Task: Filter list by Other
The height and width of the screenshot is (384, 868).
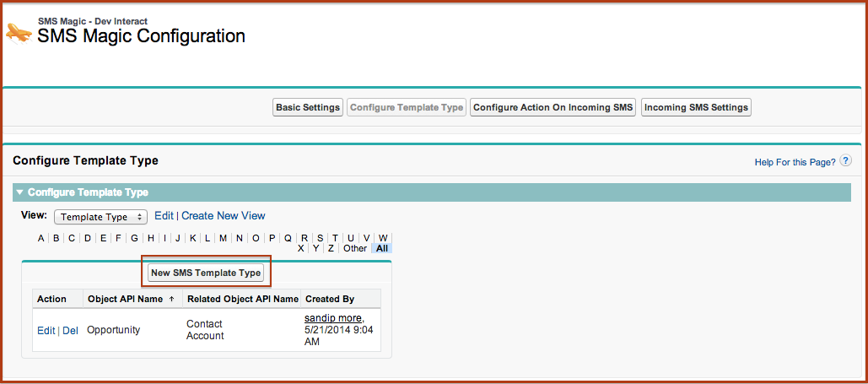Action: 355,248
